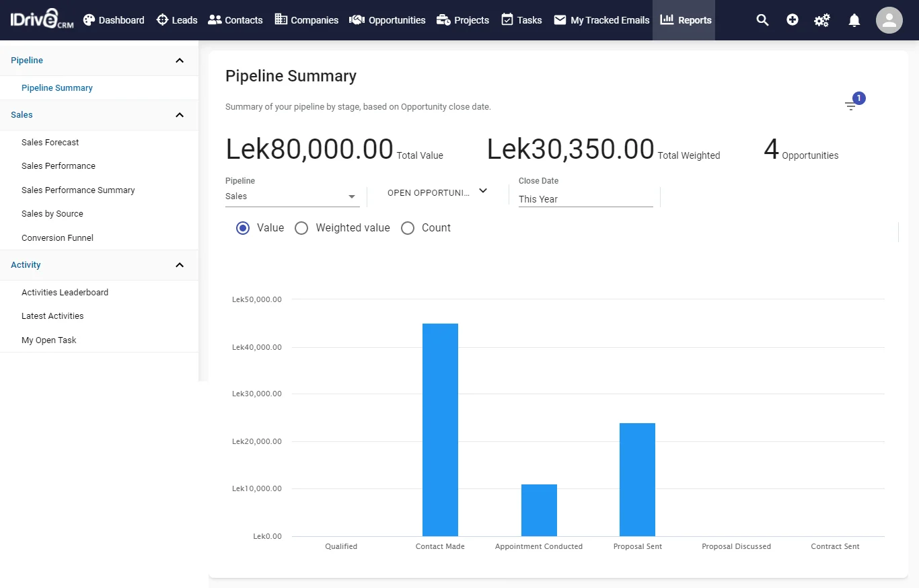Open Sales by Source report
The image size is (919, 588).
point(52,214)
